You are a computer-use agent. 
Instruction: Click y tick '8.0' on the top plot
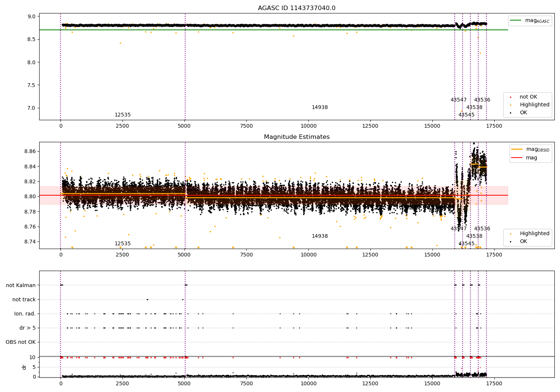(x=31, y=62)
